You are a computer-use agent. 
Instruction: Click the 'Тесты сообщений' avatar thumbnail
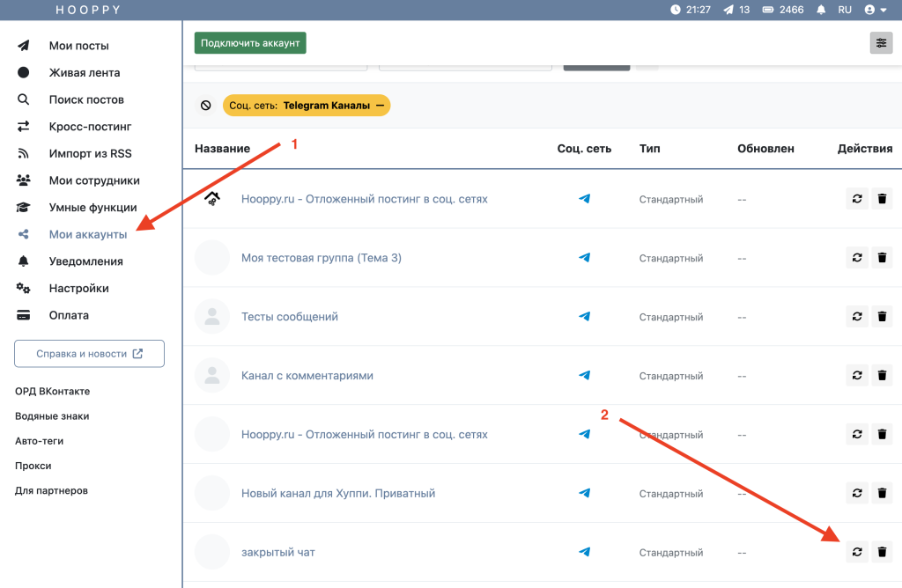(211, 317)
